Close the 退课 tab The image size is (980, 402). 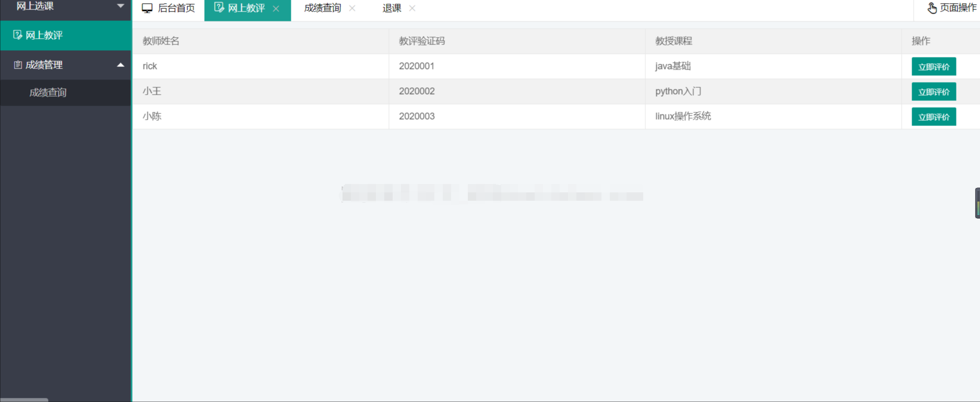pyautogui.click(x=412, y=8)
